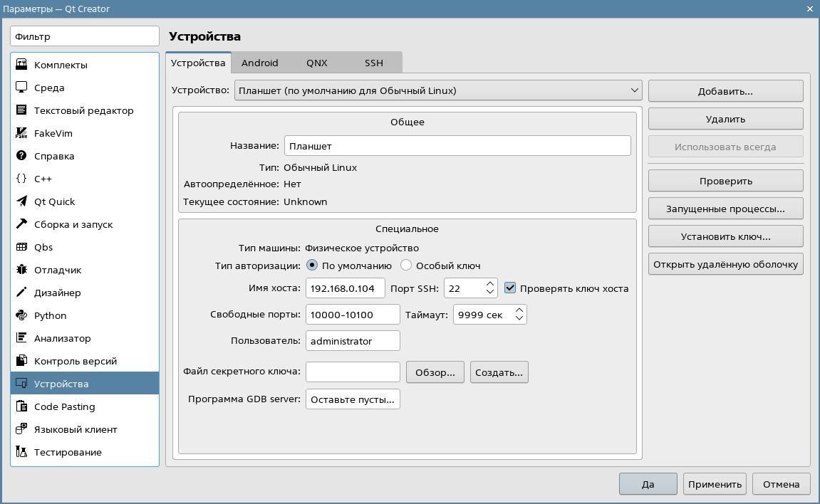Switch to the Android tab
This screenshot has width=820, height=504.
point(259,63)
